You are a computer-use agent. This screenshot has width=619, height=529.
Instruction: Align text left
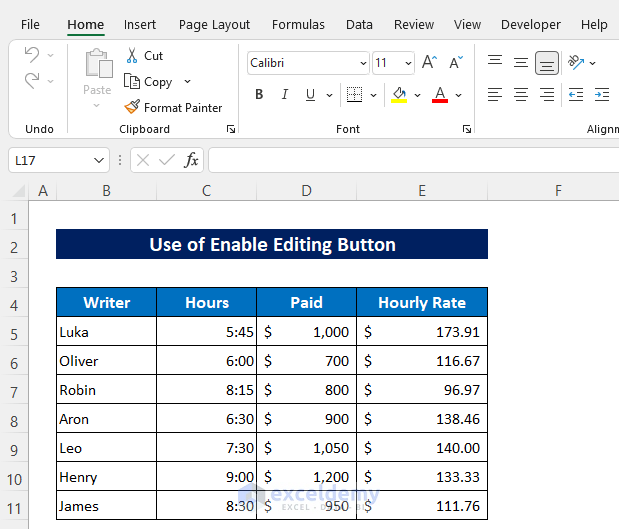495,95
